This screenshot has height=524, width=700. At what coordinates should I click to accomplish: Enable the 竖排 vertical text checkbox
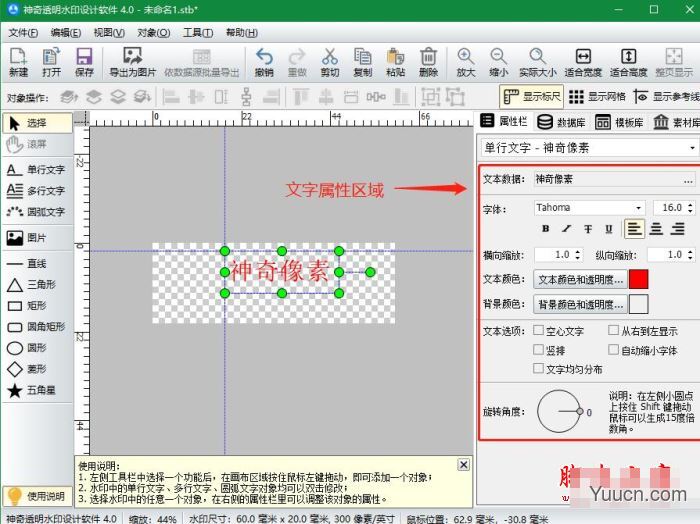coord(538,349)
